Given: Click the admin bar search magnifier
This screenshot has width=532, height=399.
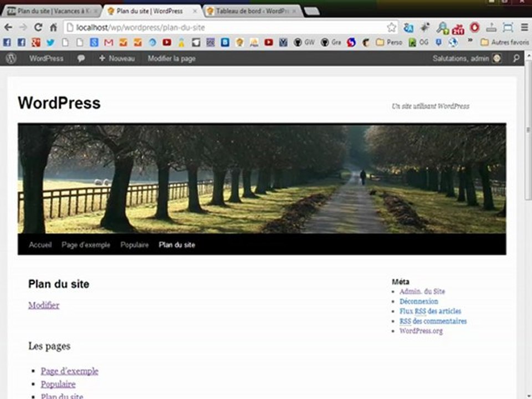Looking at the screenshot, I should 516,58.
